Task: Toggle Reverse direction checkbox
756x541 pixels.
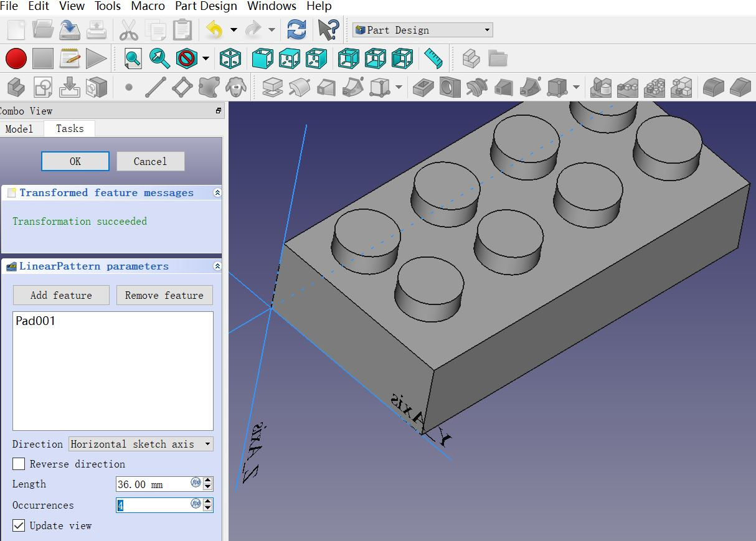Action: click(19, 464)
